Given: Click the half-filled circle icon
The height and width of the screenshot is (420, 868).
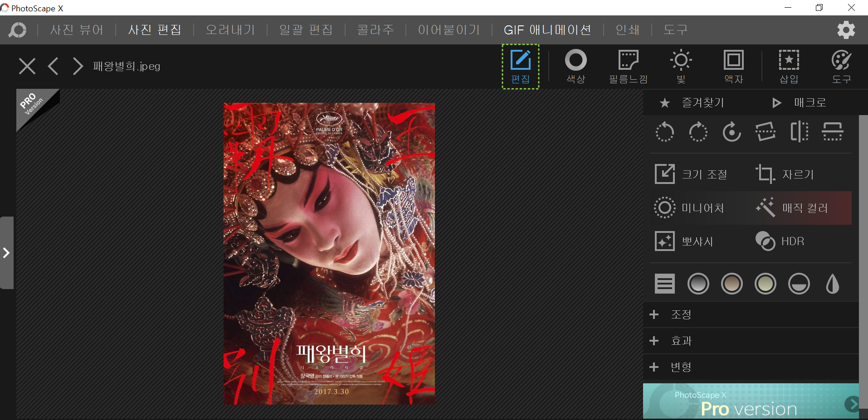Looking at the screenshot, I should 799,284.
